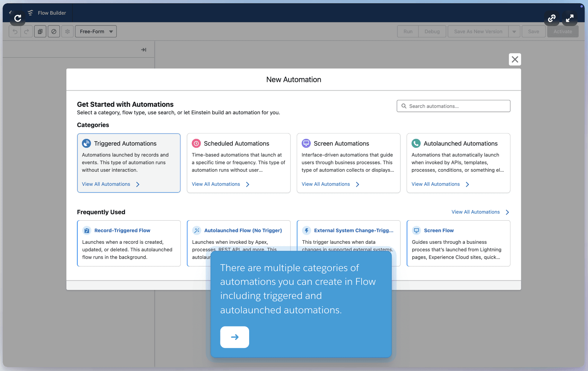Viewport: 588px width, 371px height.
Task: Click the Search automations input field
Action: tap(458, 106)
